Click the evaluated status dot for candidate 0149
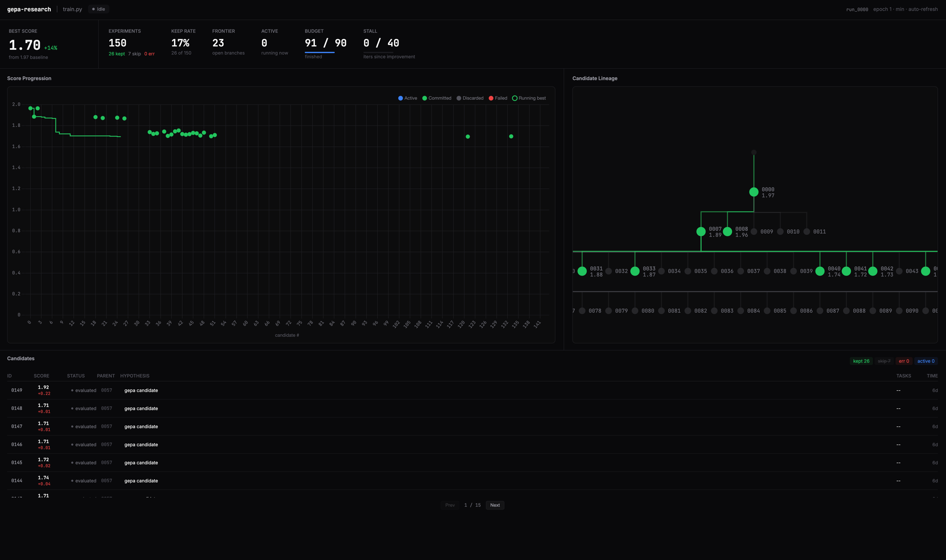 pos(72,390)
